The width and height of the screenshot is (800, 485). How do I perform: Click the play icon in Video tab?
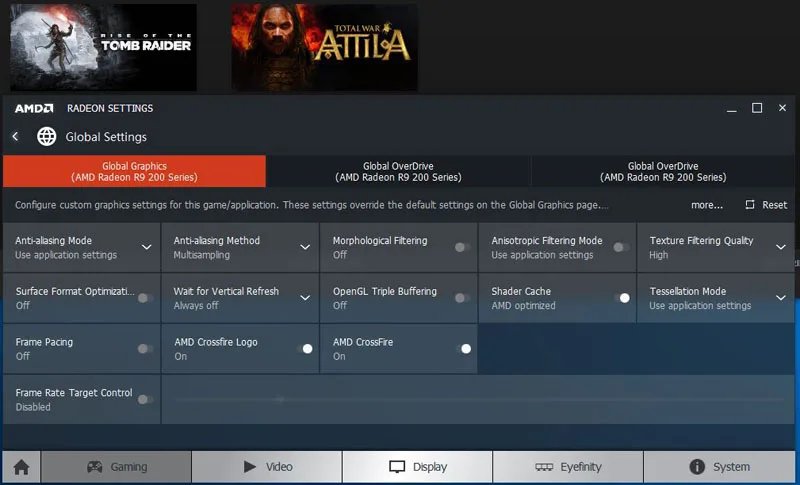click(x=250, y=467)
